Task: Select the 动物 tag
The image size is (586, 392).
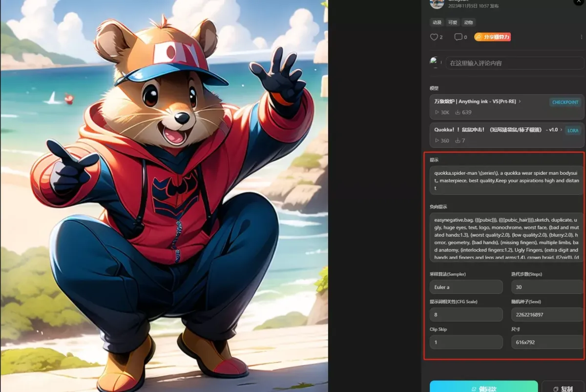Action: 468,22
